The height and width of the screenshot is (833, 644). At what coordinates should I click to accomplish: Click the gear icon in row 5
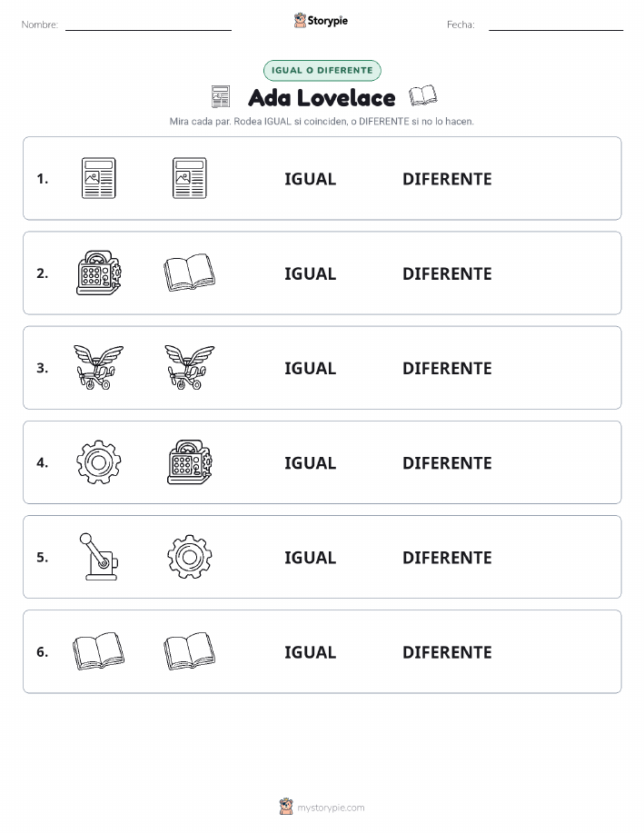click(x=190, y=557)
